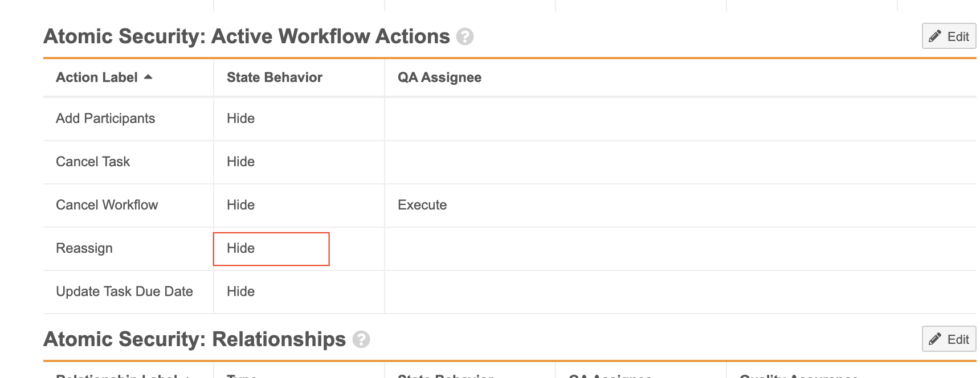
Task: Click highlighted Hide cell in Reassign row
Action: coord(271,249)
